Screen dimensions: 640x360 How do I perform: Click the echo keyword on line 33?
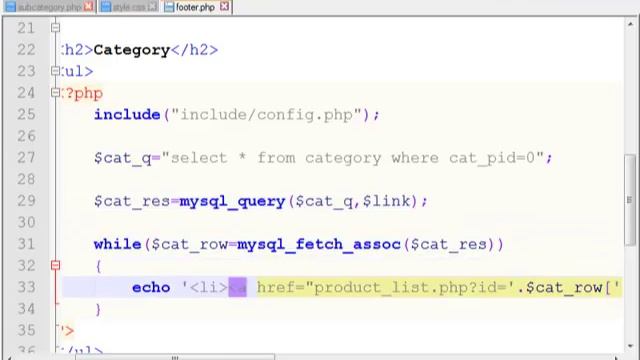point(151,287)
